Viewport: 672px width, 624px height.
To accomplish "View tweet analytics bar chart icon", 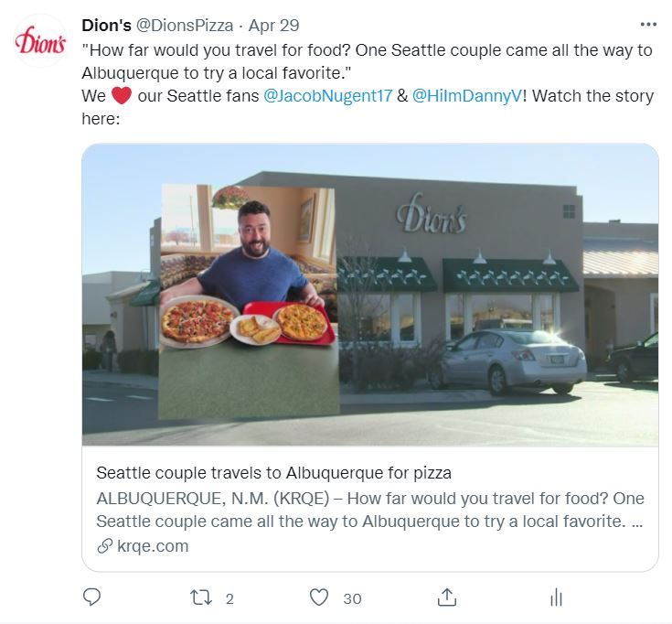I will (x=556, y=597).
